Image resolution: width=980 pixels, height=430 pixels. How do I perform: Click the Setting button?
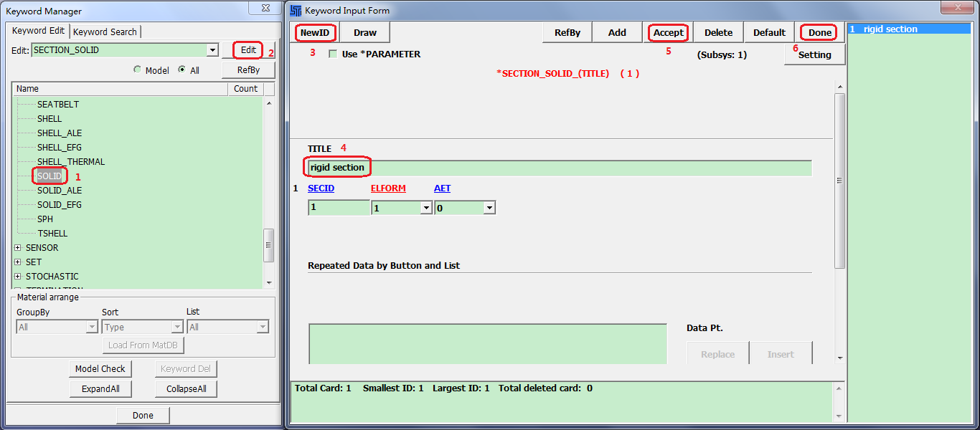815,54
